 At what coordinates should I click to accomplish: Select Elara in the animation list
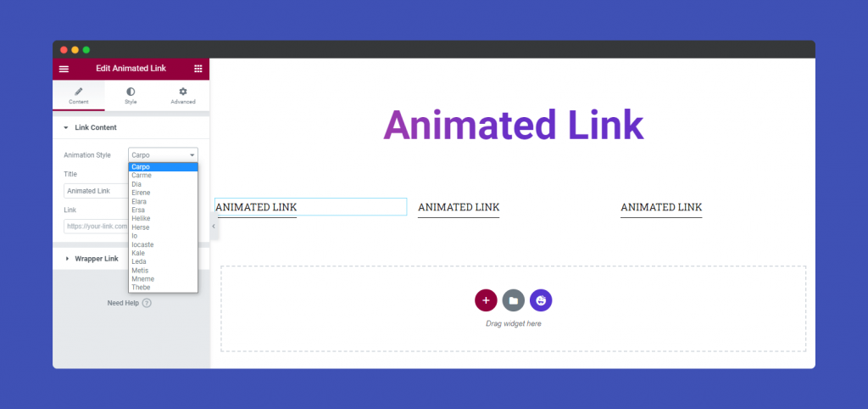pos(163,202)
